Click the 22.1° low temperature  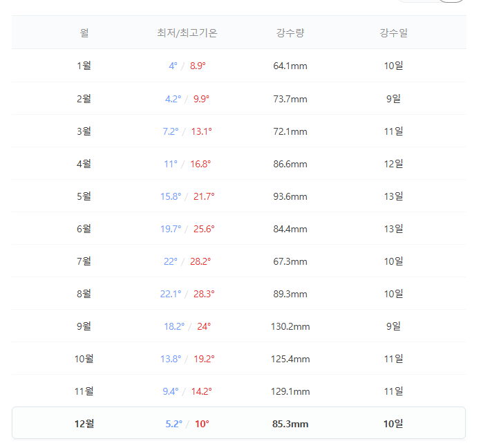[171, 295]
